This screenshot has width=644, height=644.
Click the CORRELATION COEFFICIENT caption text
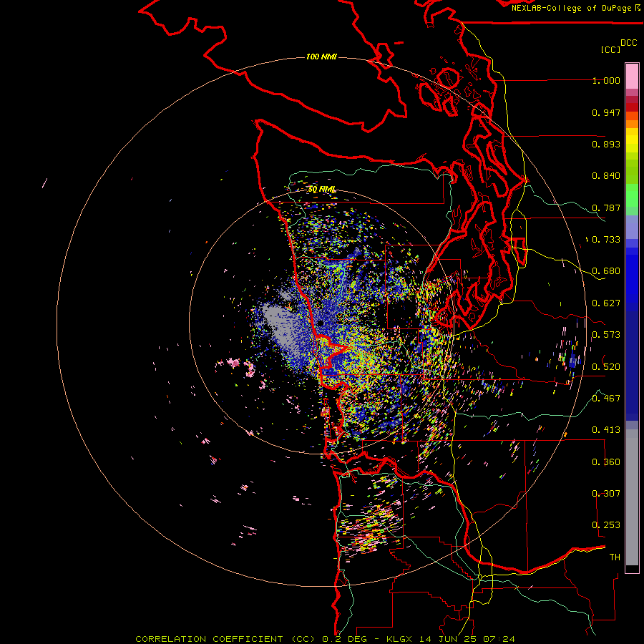pyautogui.click(x=209, y=639)
